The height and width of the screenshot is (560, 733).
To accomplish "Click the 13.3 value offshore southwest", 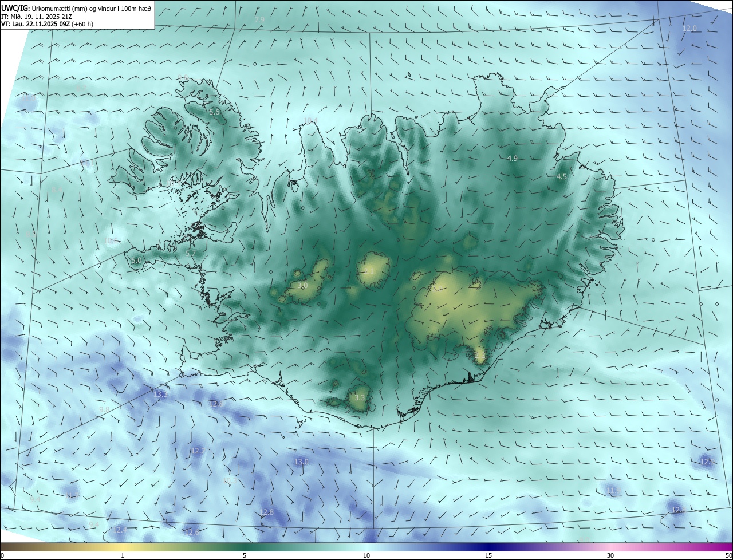I will pos(160,394).
